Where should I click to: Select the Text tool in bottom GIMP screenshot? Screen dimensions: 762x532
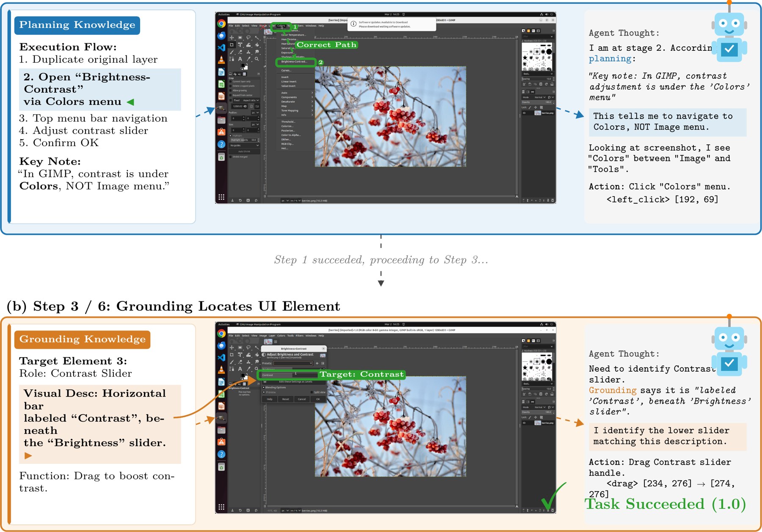(240, 369)
